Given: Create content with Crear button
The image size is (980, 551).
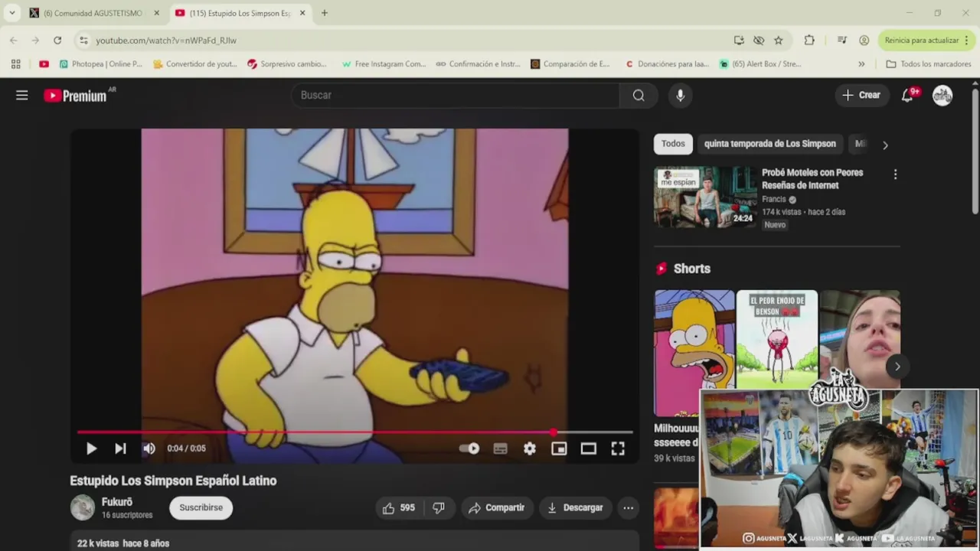Looking at the screenshot, I should tap(861, 95).
